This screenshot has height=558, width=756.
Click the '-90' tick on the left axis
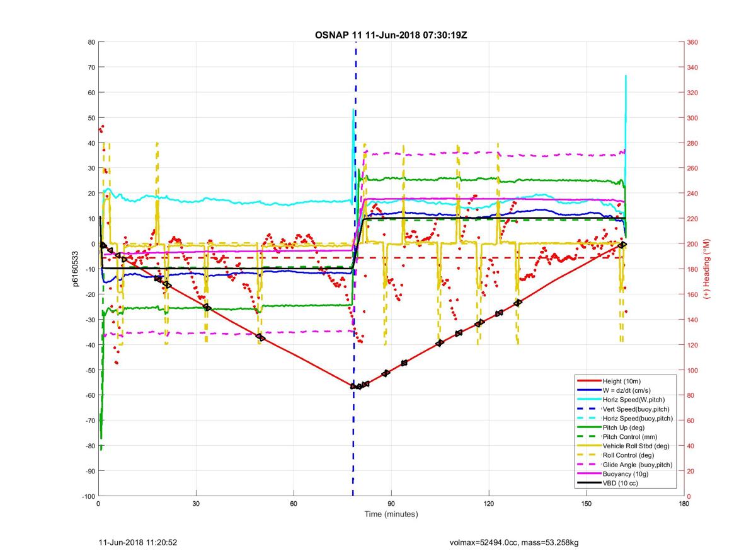[89, 471]
